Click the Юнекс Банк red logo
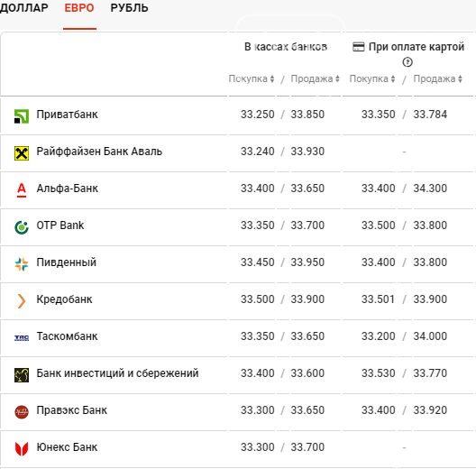476x469 pixels. (x=22, y=448)
